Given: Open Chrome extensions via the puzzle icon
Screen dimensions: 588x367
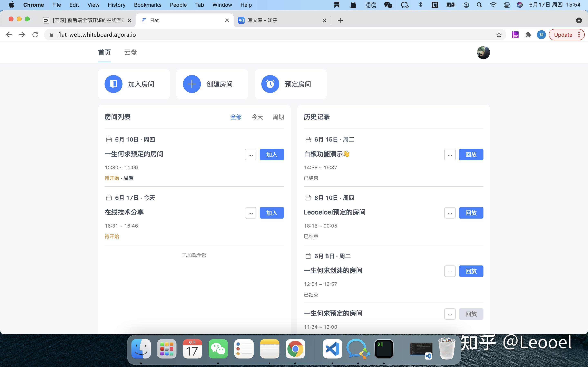Looking at the screenshot, I should (528, 35).
